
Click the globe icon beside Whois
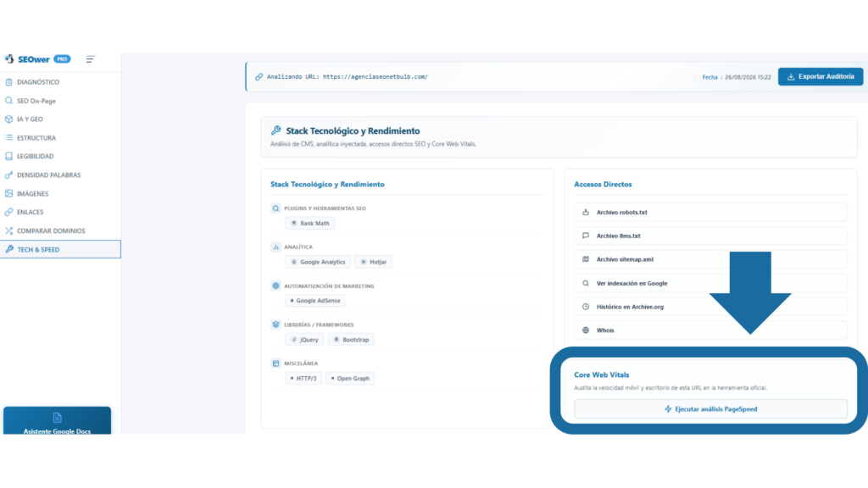click(x=586, y=330)
